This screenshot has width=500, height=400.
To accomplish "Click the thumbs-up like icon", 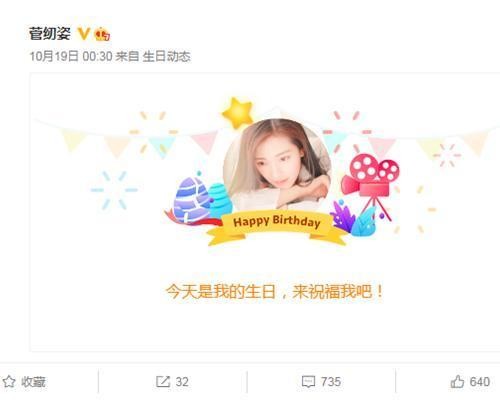I will pyautogui.click(x=457, y=382).
